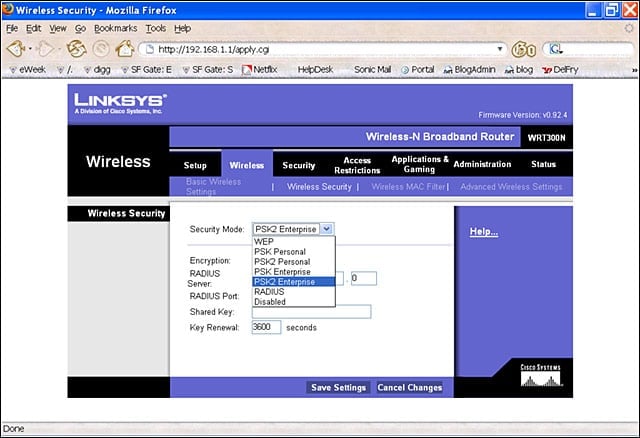This screenshot has height=438, width=640.
Task: Open Advanced Wireless Settings sub-tab
Action: click(x=511, y=187)
